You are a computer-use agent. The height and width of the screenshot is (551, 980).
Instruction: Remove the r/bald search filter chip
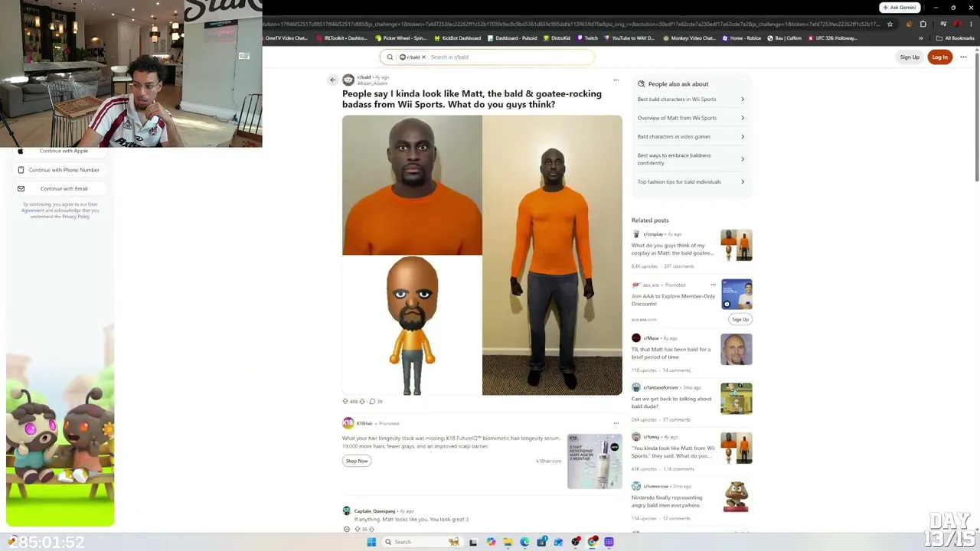click(x=423, y=57)
